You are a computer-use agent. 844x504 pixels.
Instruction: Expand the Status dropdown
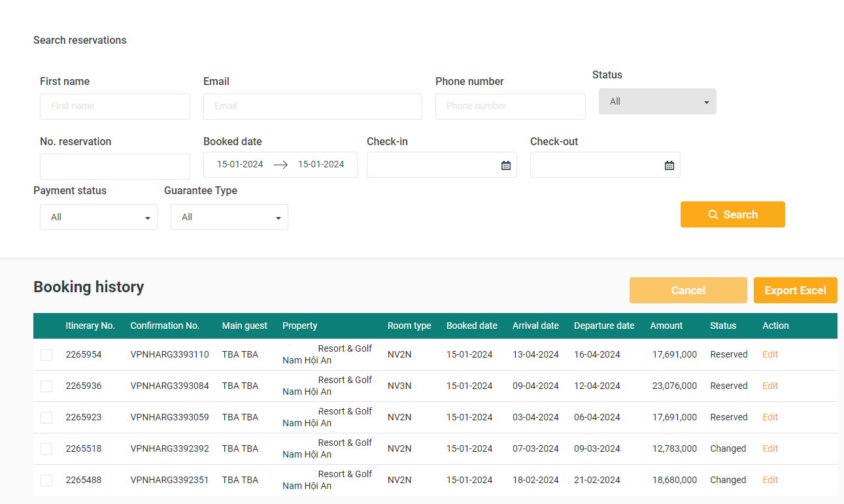point(657,102)
